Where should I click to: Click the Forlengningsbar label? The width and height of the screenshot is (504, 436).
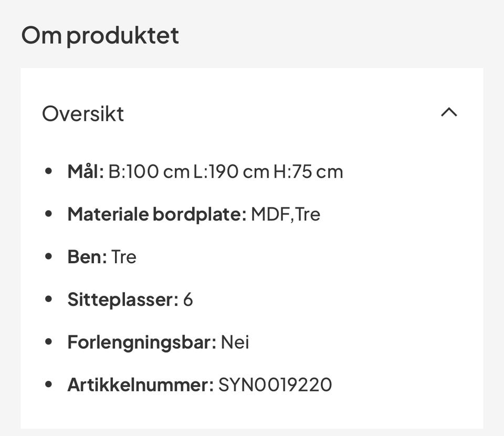click(x=142, y=342)
